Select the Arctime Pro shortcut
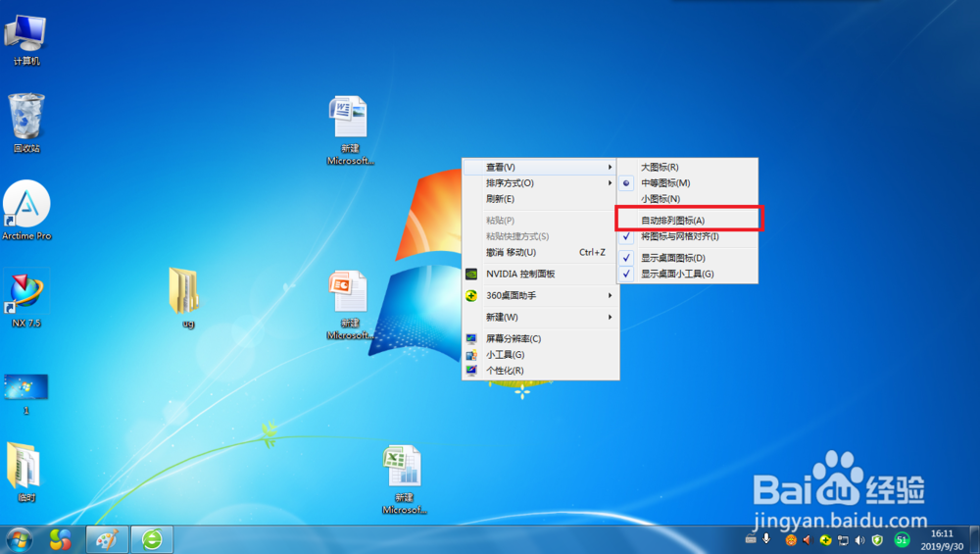This screenshot has width=980, height=554. 26,210
